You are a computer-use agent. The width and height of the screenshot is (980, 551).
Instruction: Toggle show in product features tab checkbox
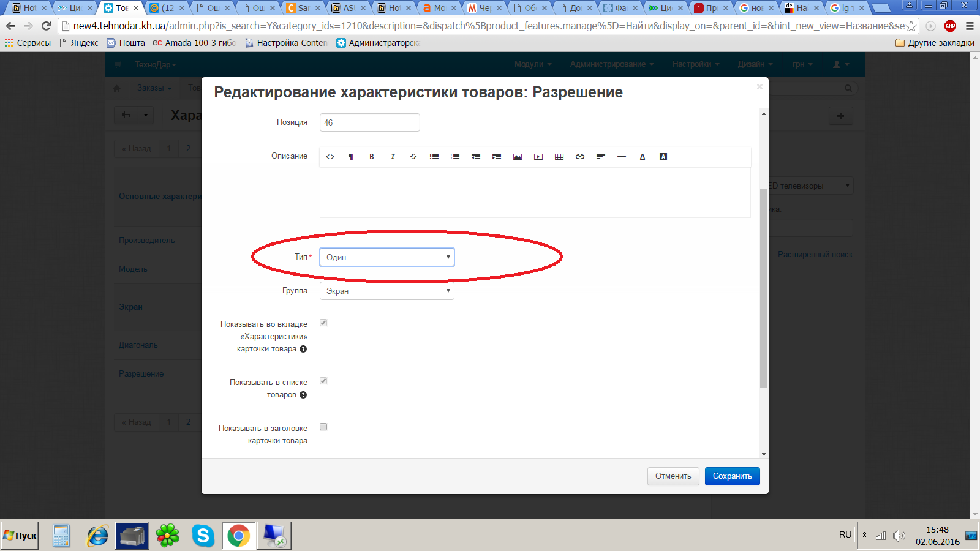(x=323, y=323)
